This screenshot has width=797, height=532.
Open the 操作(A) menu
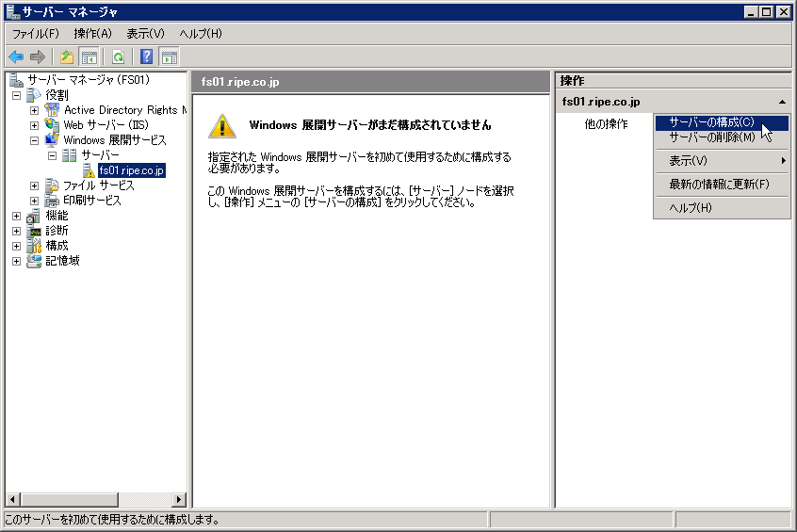[x=92, y=34]
